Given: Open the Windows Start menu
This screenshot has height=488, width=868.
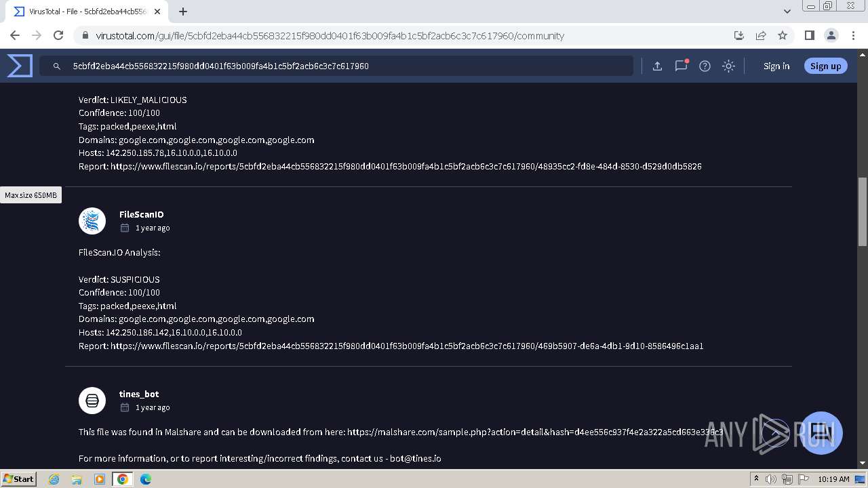Looking at the screenshot, I should tap(19, 479).
